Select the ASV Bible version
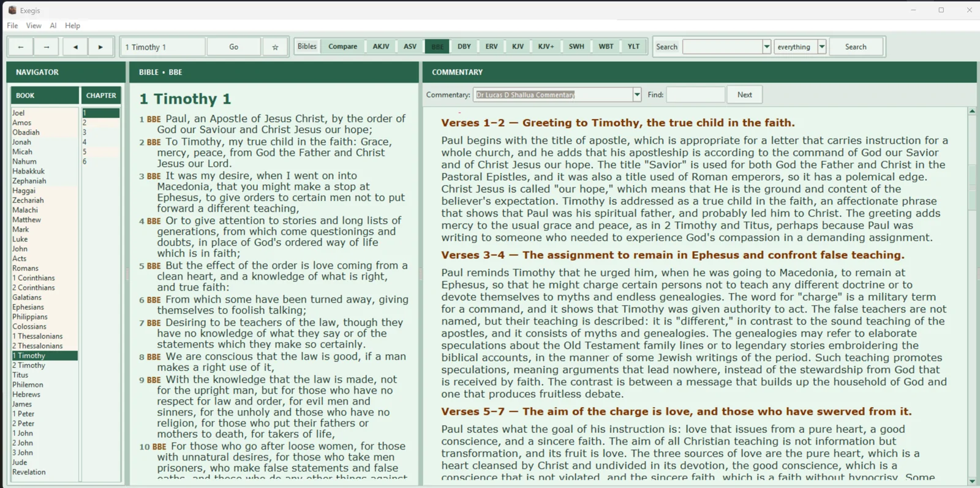Image resolution: width=980 pixels, height=488 pixels. 410,47
